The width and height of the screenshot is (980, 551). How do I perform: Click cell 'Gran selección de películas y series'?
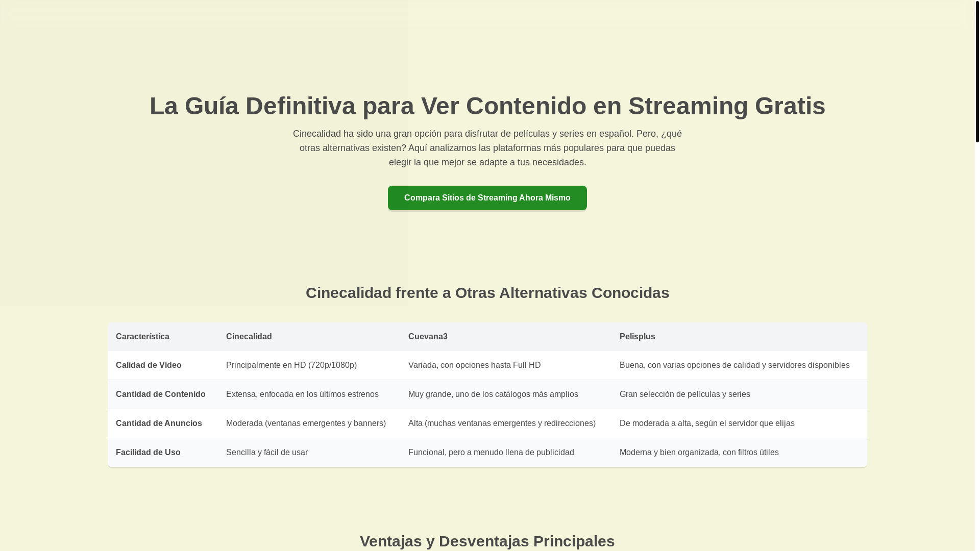[x=739, y=394]
